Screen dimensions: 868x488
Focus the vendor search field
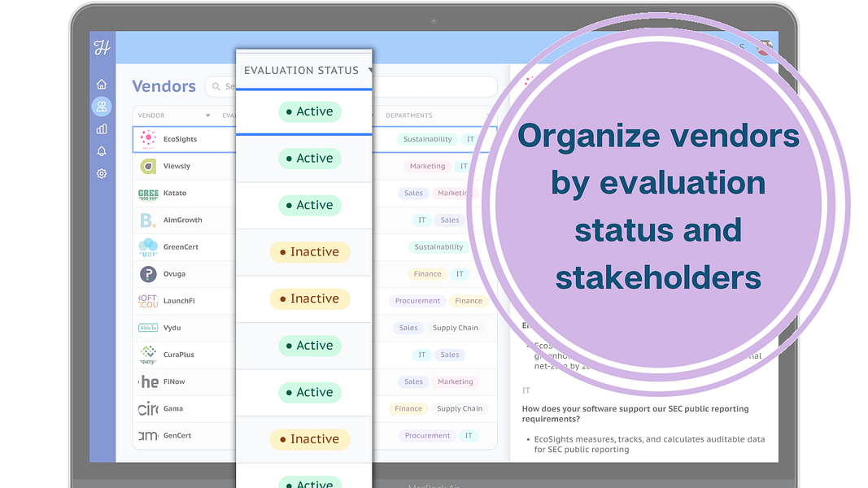pos(351,86)
